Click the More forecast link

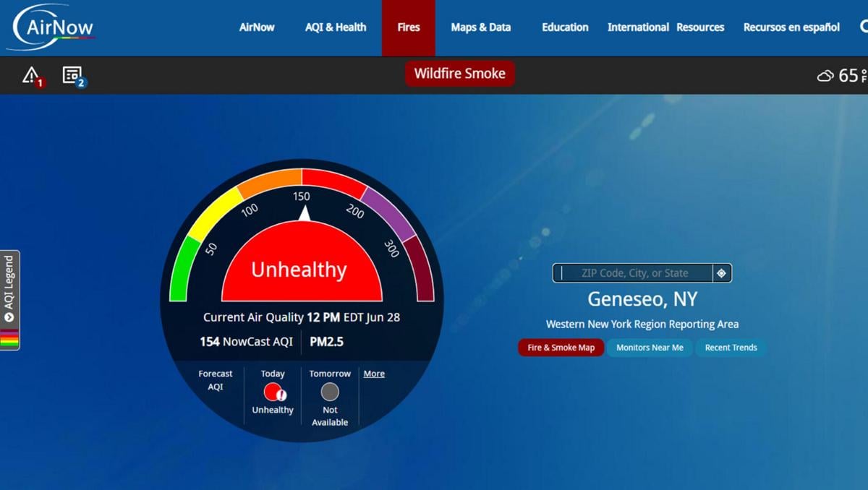click(x=374, y=374)
